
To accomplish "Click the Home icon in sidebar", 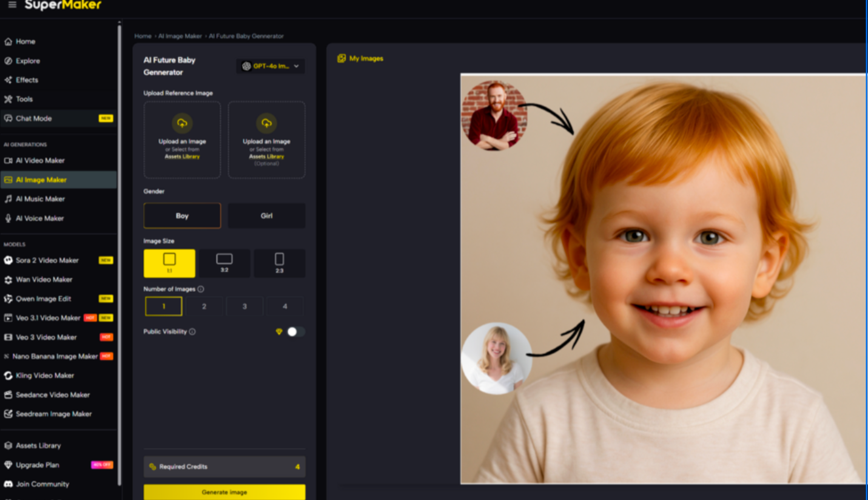I will coord(8,42).
